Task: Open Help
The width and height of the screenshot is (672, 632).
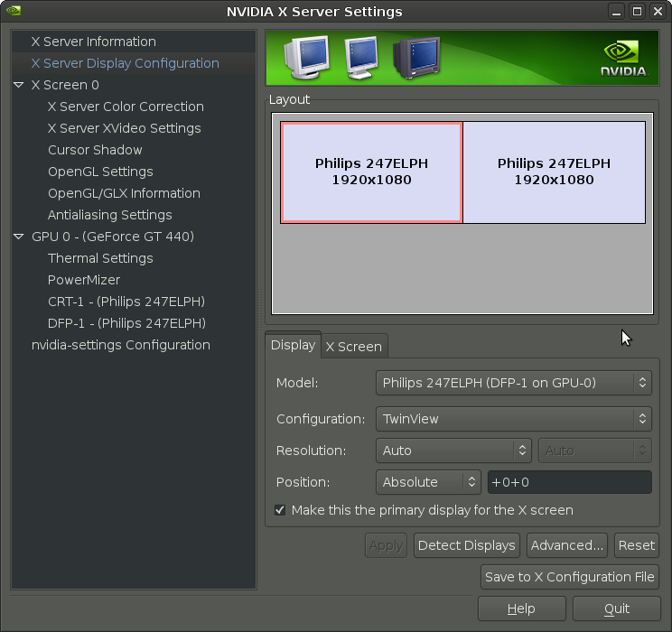Action: 521,609
